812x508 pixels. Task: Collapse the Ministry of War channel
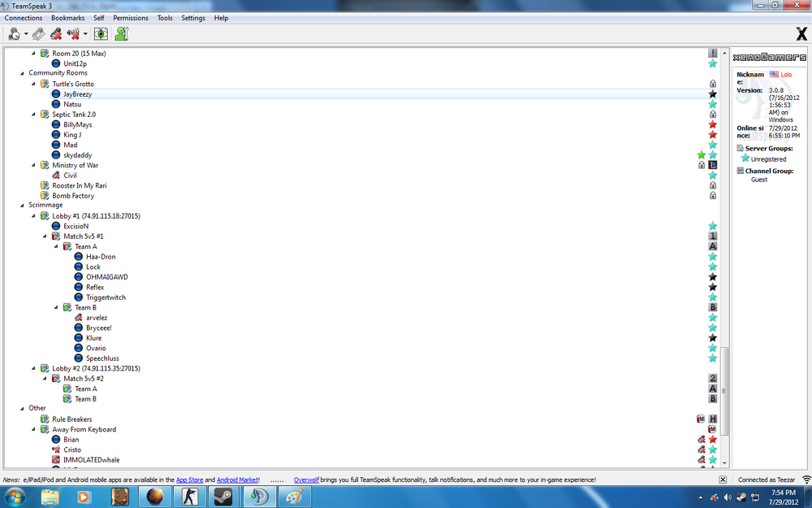[33, 165]
